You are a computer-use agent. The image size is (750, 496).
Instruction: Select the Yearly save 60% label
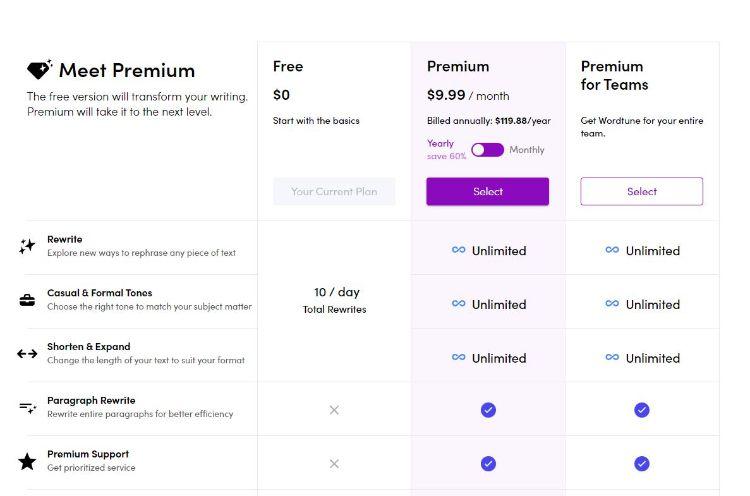pos(446,149)
